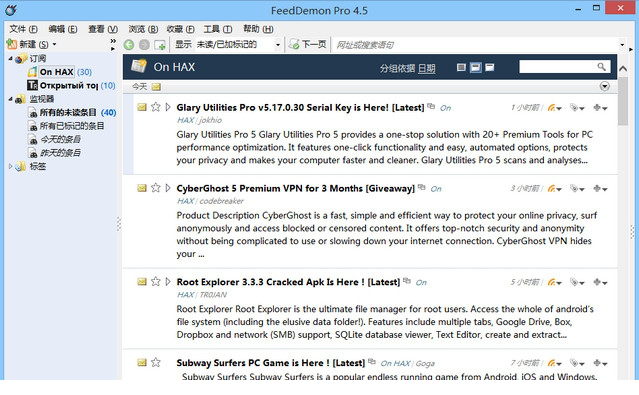Open feed share dropdown for Glary article
The image size is (639, 395).
555,108
